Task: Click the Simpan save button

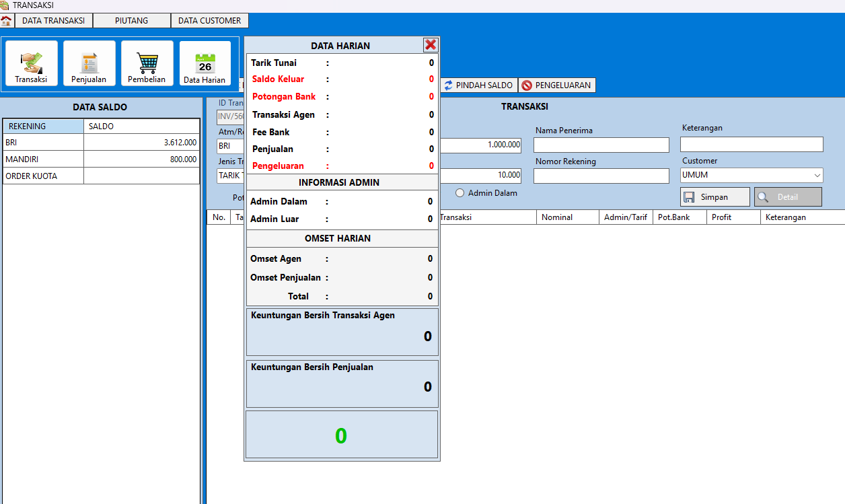Action: pos(714,197)
